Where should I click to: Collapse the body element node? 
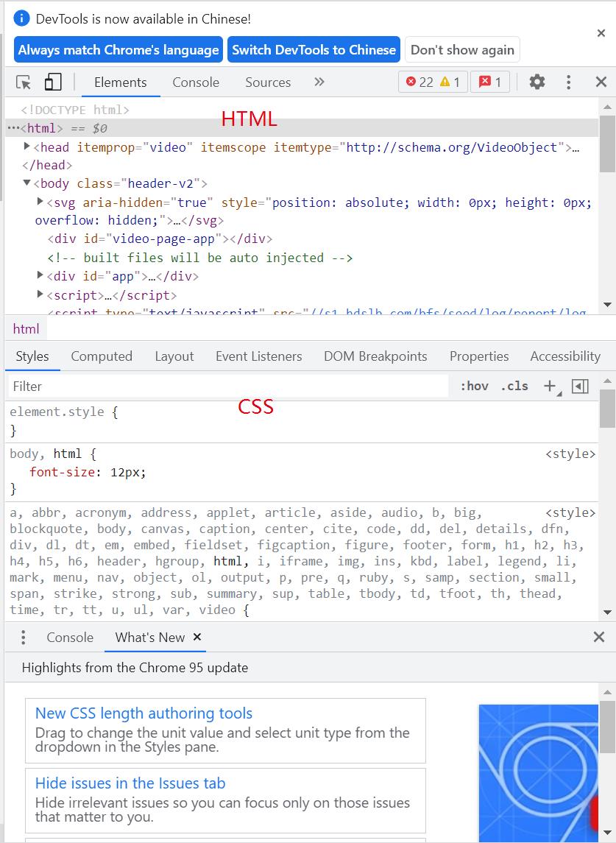[x=27, y=183]
